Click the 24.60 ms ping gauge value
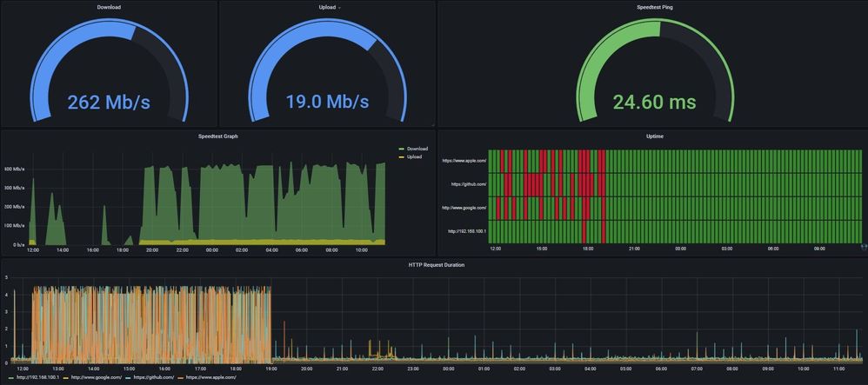This screenshot has width=868, height=385. coord(654,103)
